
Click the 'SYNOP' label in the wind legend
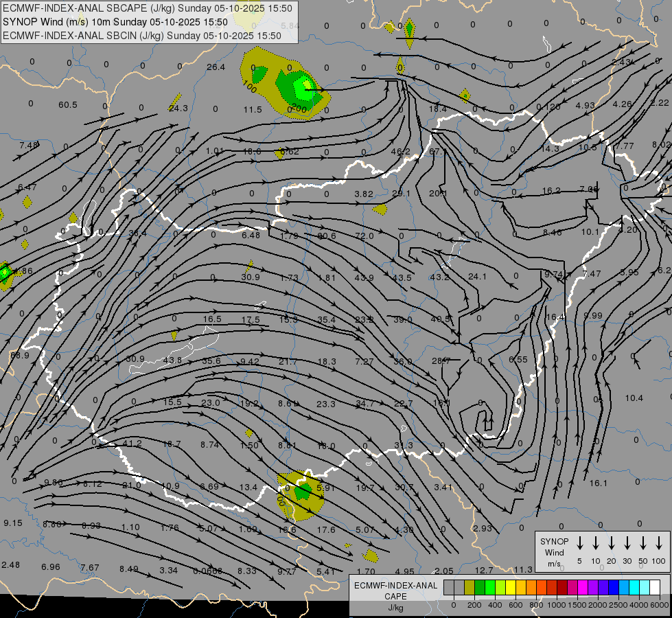point(554,541)
